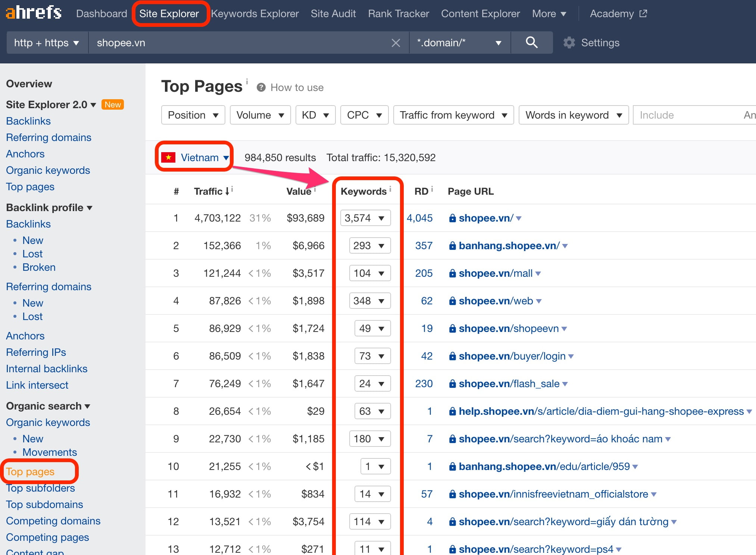The image size is (756, 555).
Task: Expand 293 keywords dropdown
Action: [x=370, y=245]
